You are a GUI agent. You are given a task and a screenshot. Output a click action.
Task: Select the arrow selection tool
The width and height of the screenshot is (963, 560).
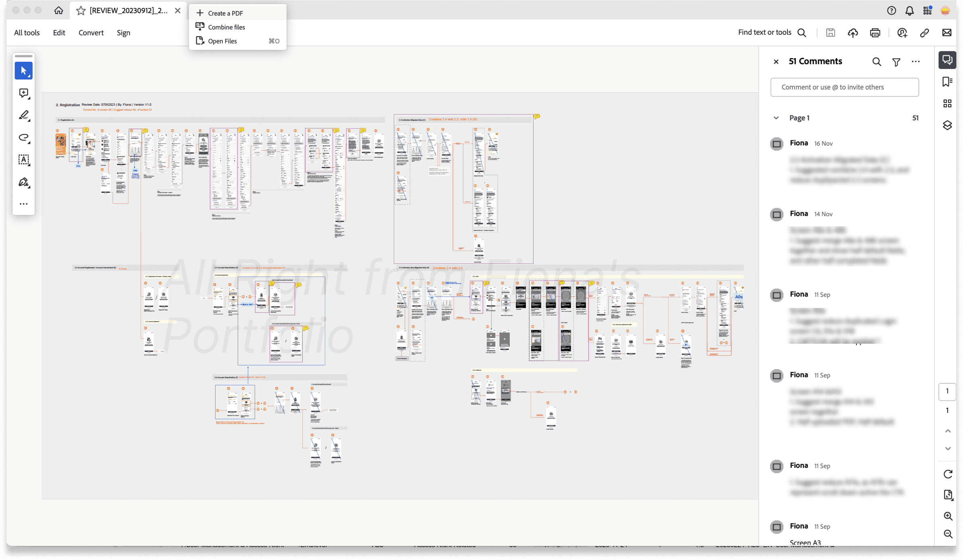click(x=23, y=71)
